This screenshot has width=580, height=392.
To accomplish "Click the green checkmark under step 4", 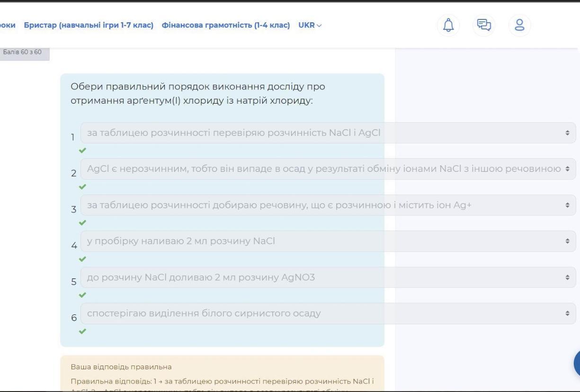I will point(83,259).
